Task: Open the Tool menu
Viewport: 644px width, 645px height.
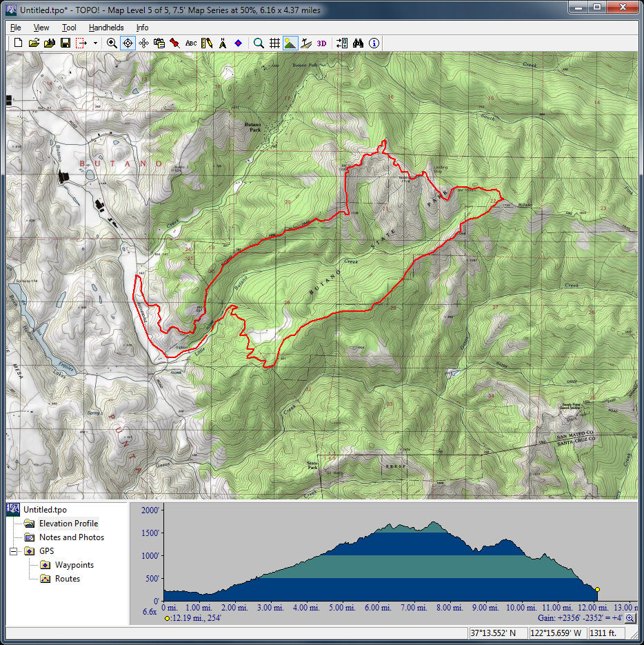Action: tap(69, 28)
